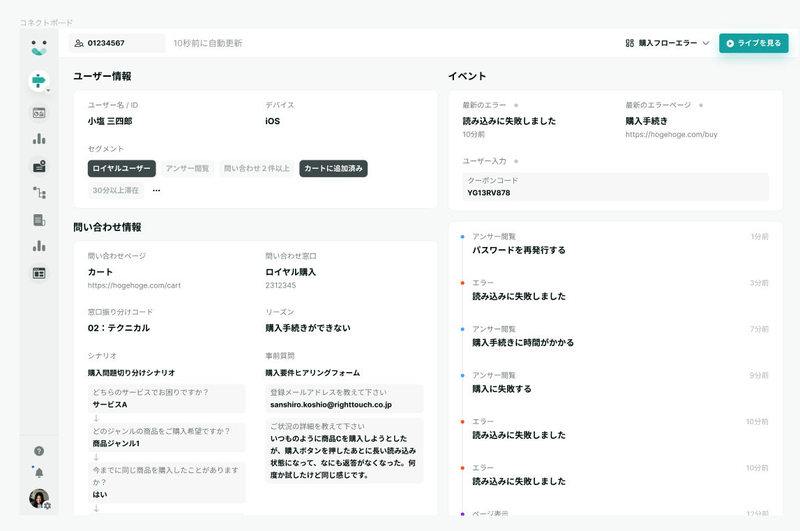Open the tree hierarchy sidebar icon
The image size is (800, 531).
(x=39, y=193)
